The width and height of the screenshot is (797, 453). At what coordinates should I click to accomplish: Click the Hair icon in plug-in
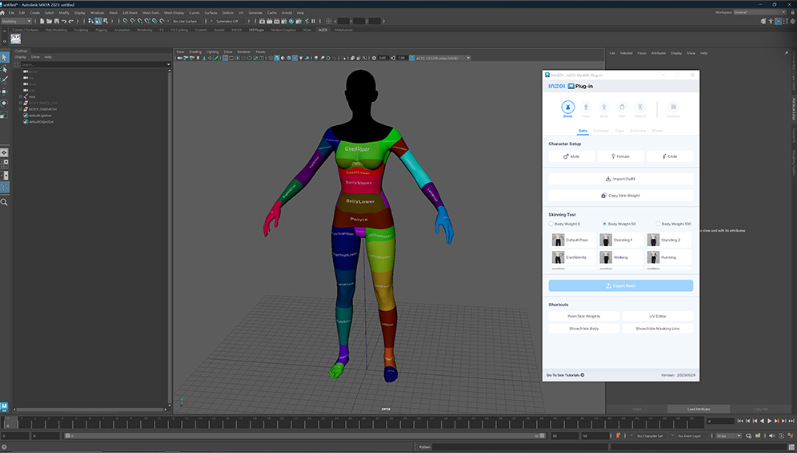pyautogui.click(x=622, y=107)
